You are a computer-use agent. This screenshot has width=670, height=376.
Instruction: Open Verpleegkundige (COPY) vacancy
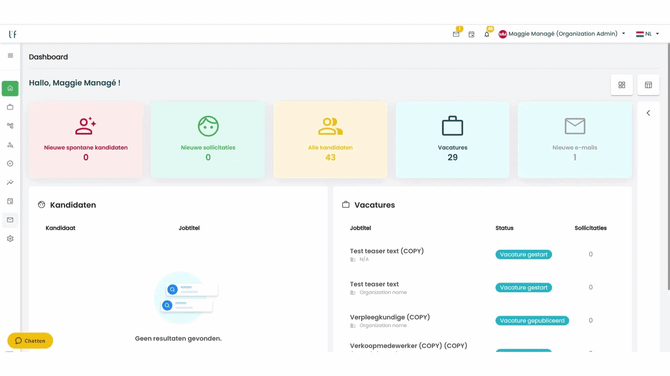[x=390, y=317]
